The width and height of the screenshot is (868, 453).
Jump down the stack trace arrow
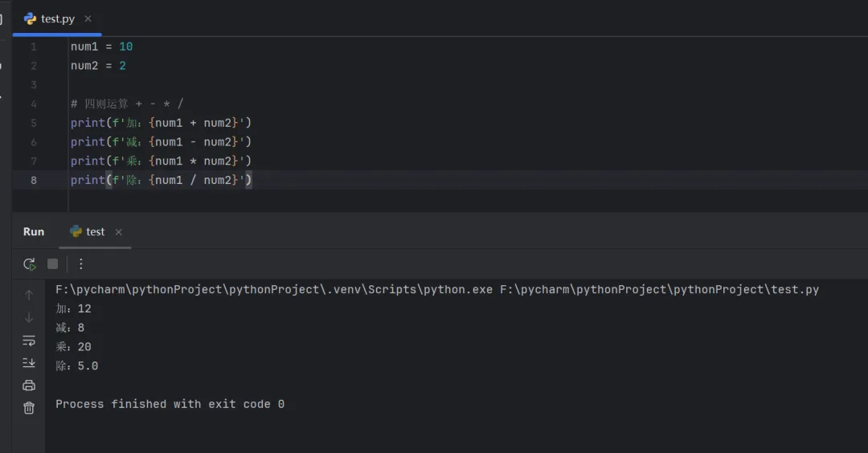coord(29,317)
